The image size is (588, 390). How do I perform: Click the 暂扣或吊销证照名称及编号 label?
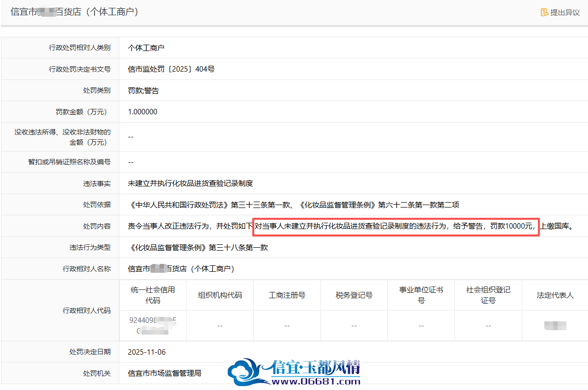(69, 162)
